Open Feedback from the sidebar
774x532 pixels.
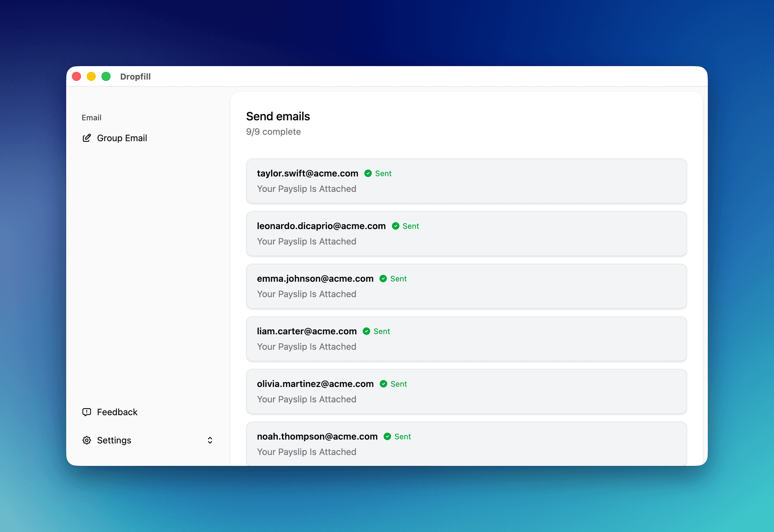(117, 412)
